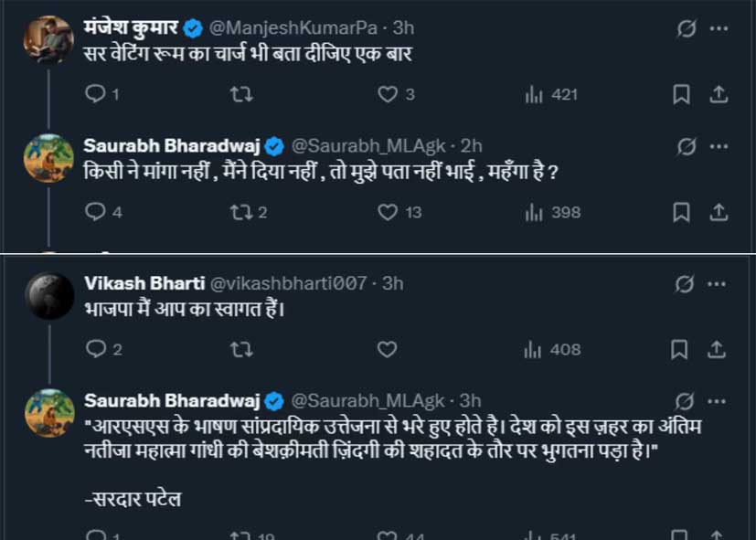The height and width of the screenshot is (540, 756).
Task: Click Manjesh Kumar's profile picture
Action: (x=48, y=40)
